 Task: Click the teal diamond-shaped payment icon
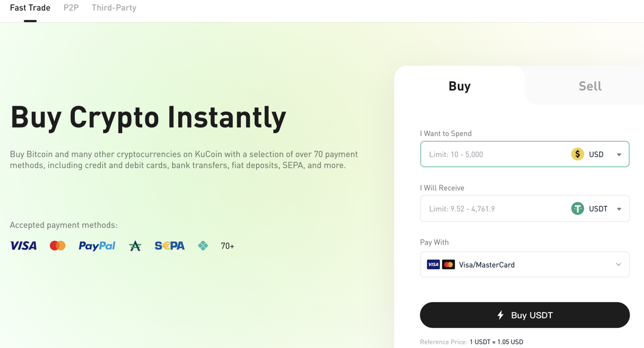coord(203,246)
